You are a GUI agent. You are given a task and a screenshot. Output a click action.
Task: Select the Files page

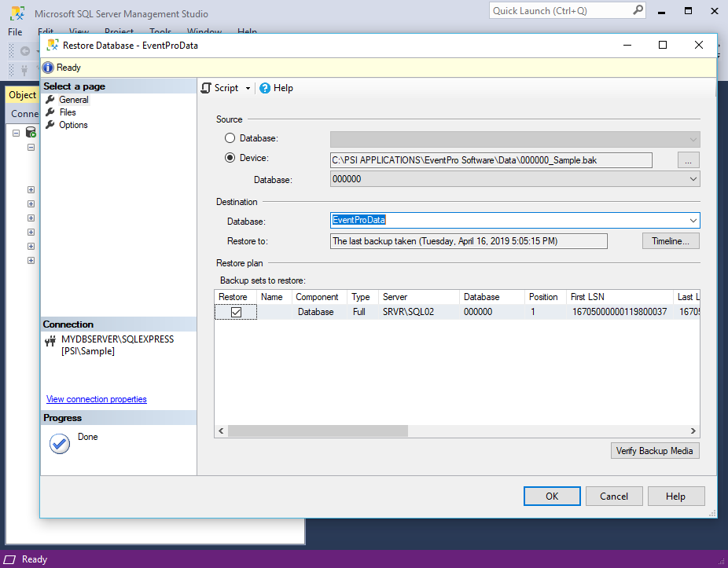(68, 112)
